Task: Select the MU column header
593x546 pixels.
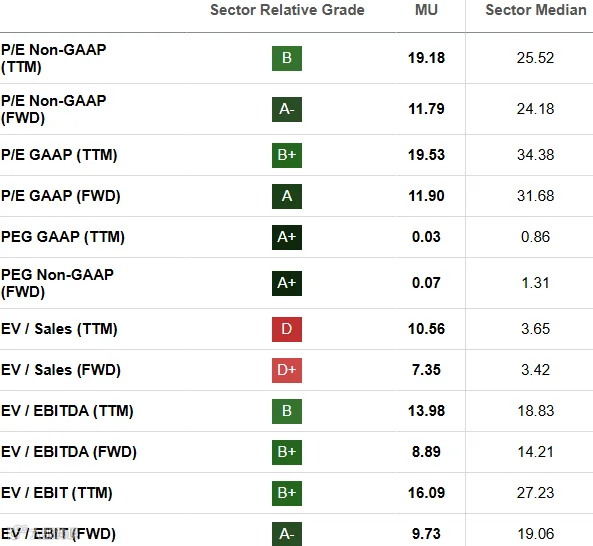Action: click(426, 10)
